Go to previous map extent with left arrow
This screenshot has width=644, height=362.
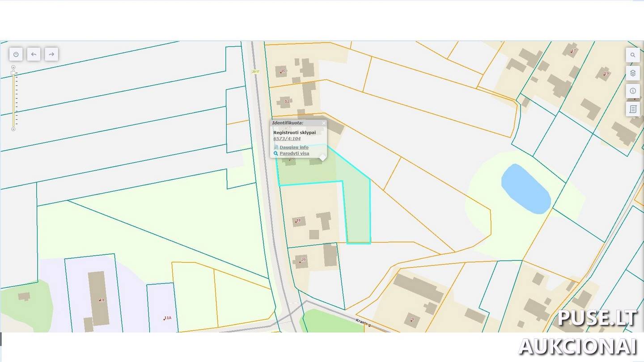pyautogui.click(x=34, y=55)
